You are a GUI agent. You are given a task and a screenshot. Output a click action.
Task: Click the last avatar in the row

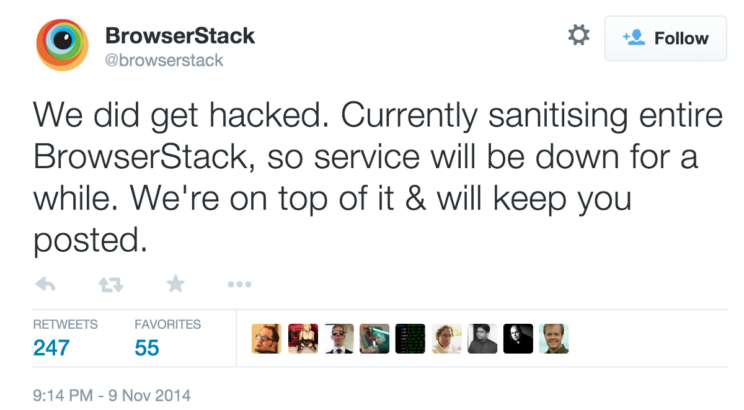[x=554, y=338]
